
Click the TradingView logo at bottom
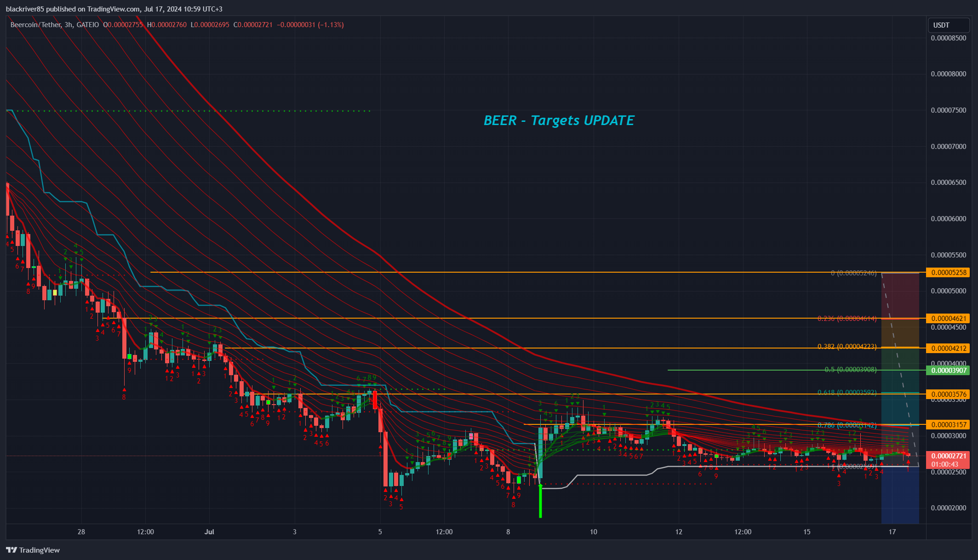[33, 550]
